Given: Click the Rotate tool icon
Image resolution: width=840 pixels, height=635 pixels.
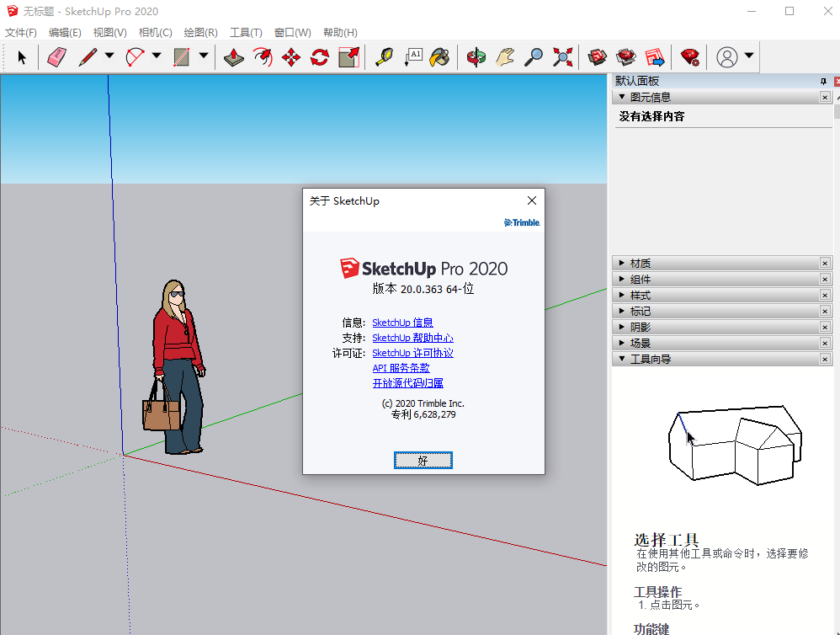Looking at the screenshot, I should [320, 57].
